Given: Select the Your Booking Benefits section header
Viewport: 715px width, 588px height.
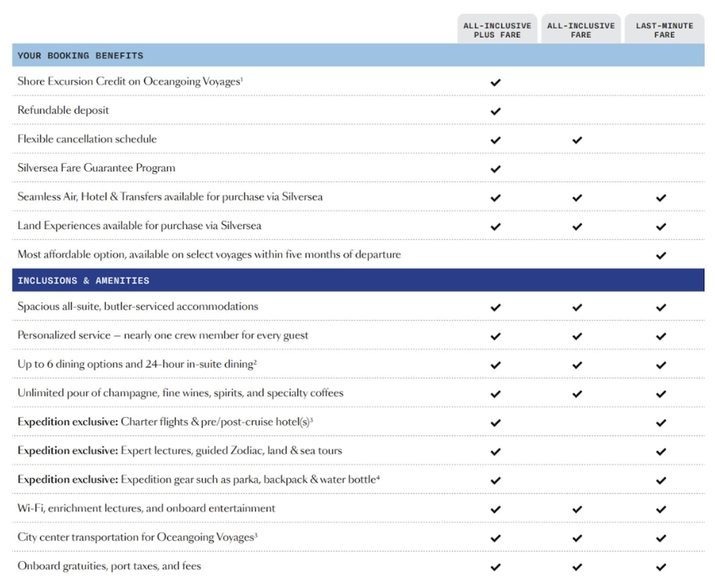Looking at the screenshot, I should pos(80,56).
